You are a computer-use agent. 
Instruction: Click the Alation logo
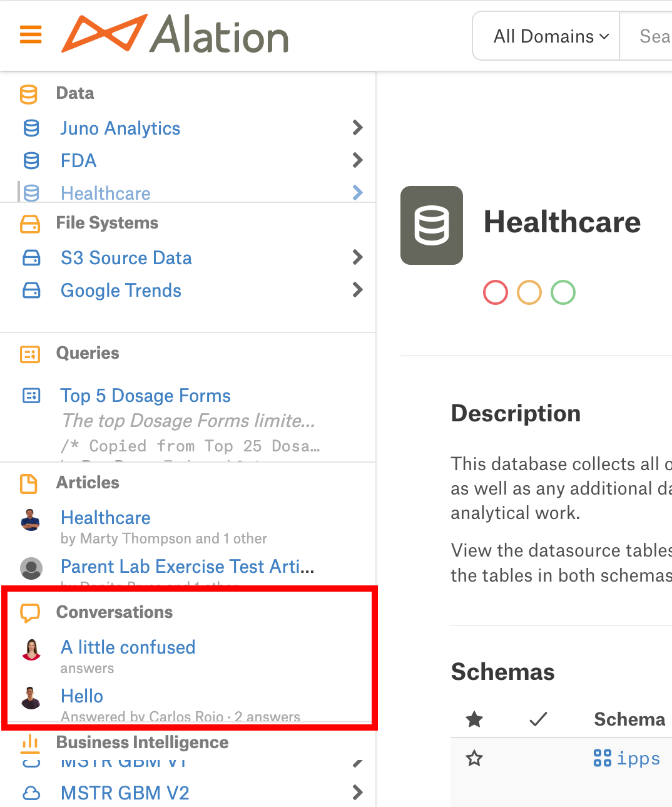click(175, 34)
